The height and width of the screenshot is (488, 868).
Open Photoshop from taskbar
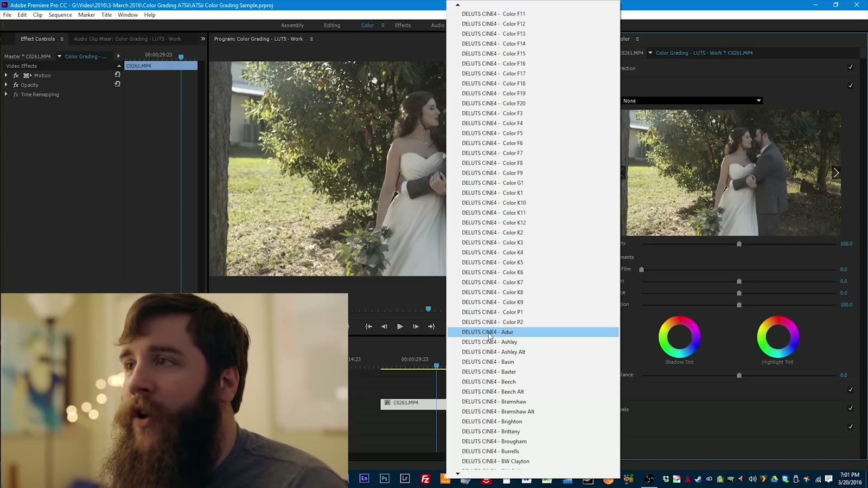(x=385, y=478)
